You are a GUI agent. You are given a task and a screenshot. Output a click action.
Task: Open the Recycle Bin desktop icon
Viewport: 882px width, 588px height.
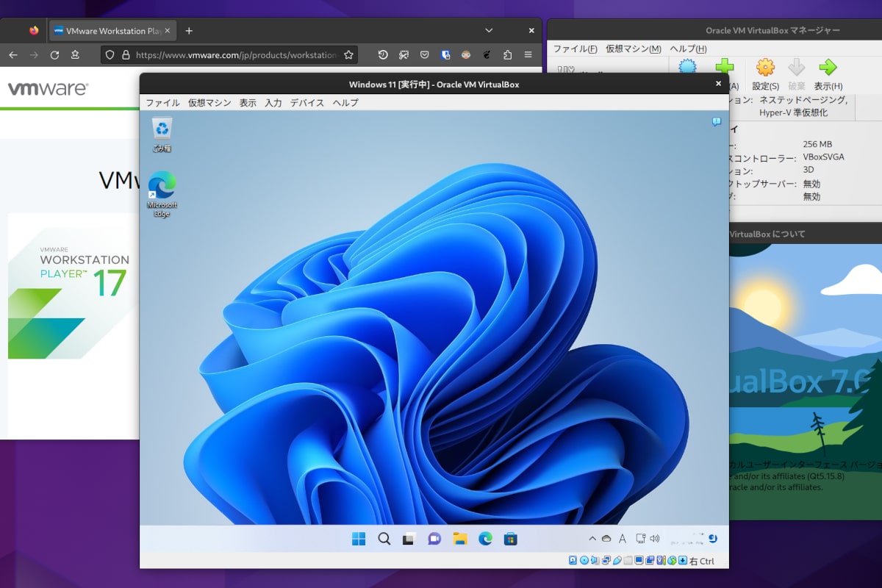pyautogui.click(x=162, y=135)
